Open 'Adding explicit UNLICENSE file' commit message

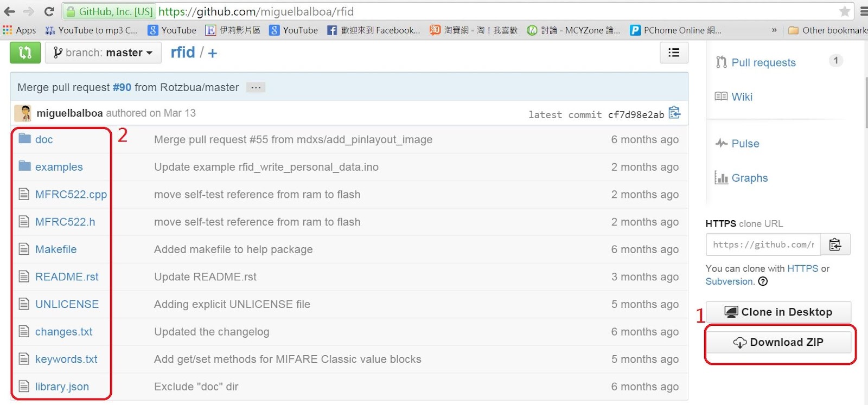[x=232, y=304]
